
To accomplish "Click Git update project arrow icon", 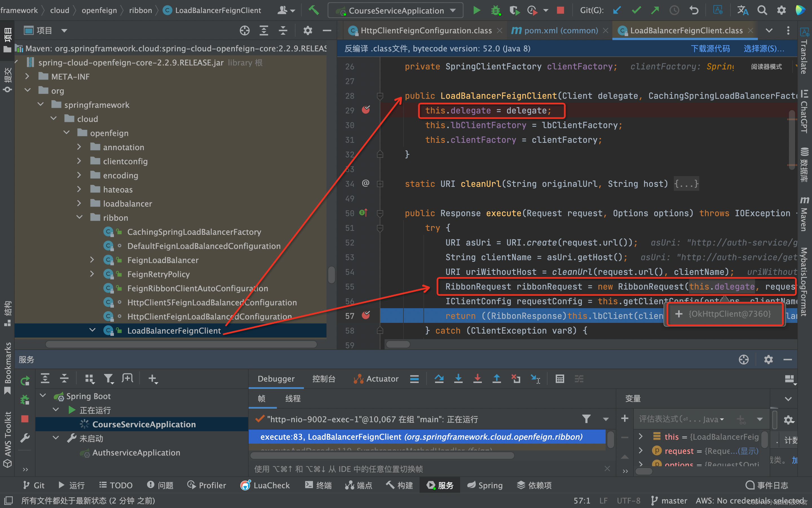I will [x=617, y=10].
